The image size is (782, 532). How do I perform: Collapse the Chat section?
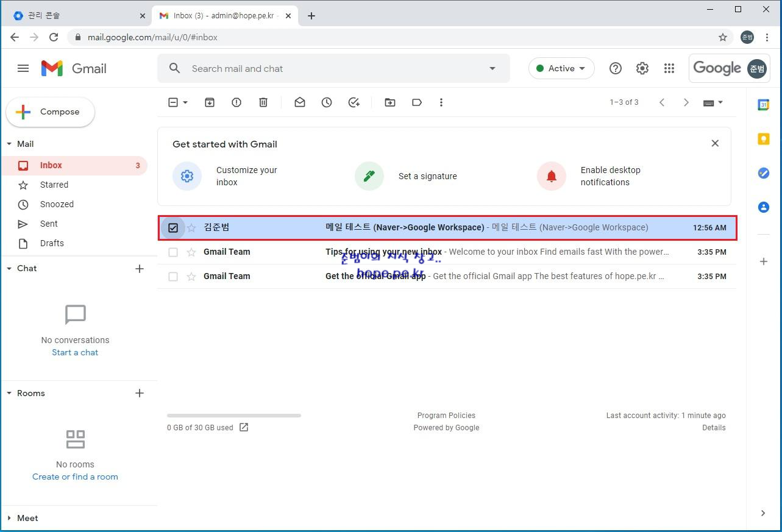[9, 268]
